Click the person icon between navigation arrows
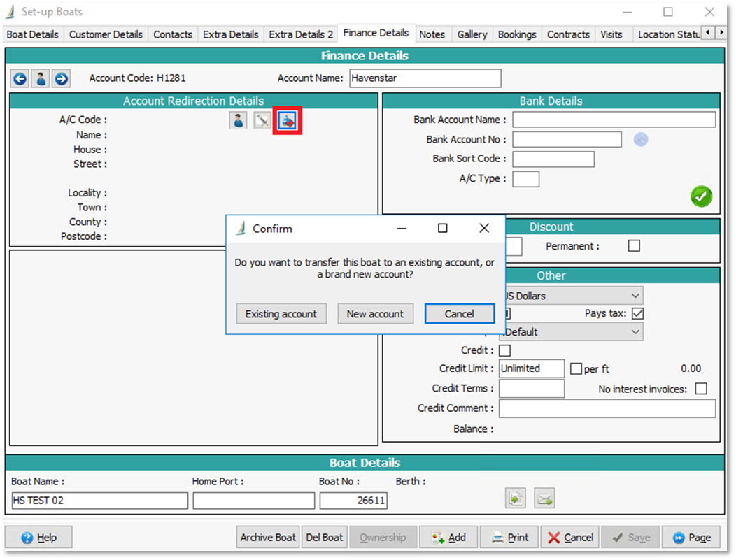The width and height of the screenshot is (736, 560). click(x=41, y=78)
